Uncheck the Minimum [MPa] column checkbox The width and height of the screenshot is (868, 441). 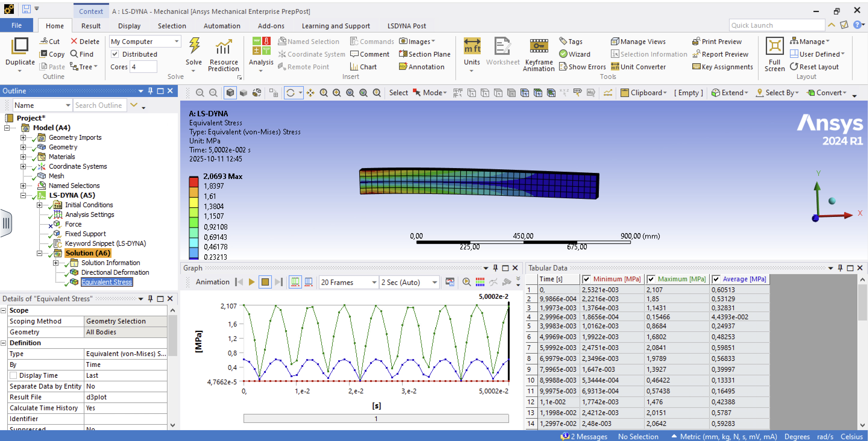[x=586, y=279]
